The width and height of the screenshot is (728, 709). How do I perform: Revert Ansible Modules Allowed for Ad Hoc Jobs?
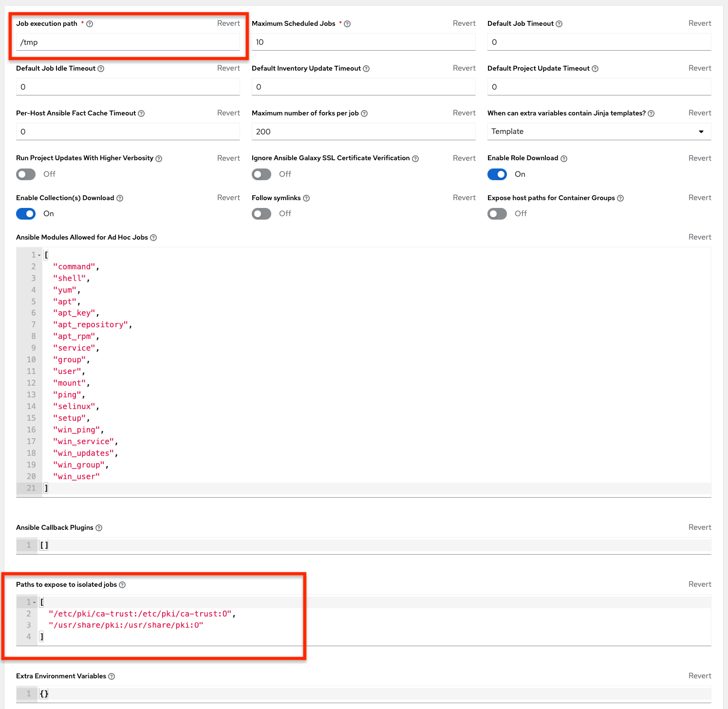[x=700, y=237]
